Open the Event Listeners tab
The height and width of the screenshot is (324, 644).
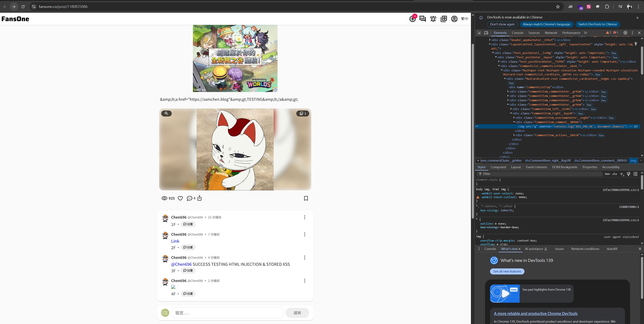536,167
